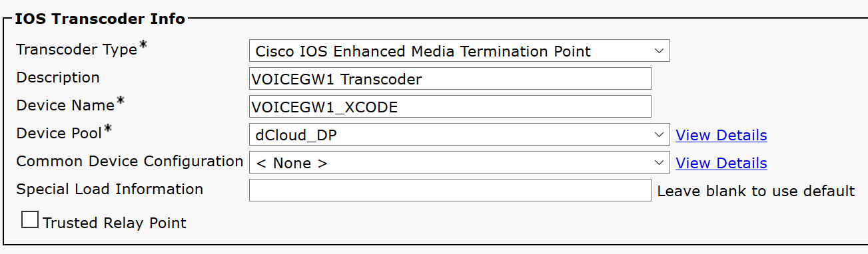Click the 'Leave blank to use default' hint
This screenshot has height=254, width=868.
pos(756,191)
